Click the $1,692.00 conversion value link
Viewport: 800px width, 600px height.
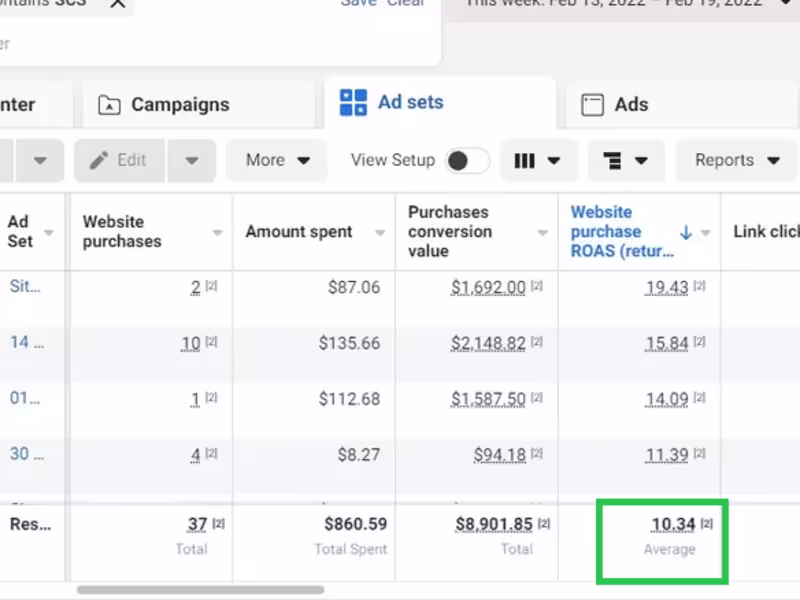pos(488,288)
